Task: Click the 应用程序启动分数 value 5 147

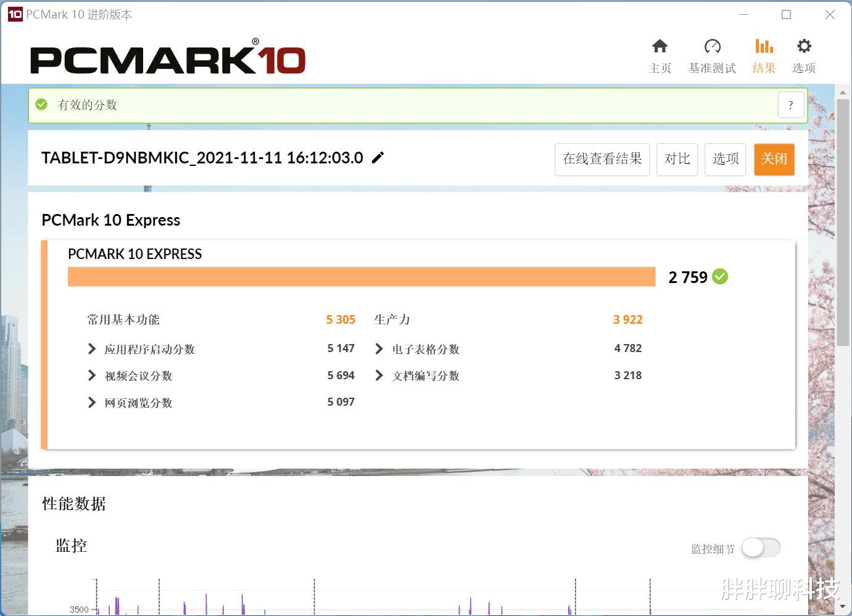Action: [x=341, y=348]
